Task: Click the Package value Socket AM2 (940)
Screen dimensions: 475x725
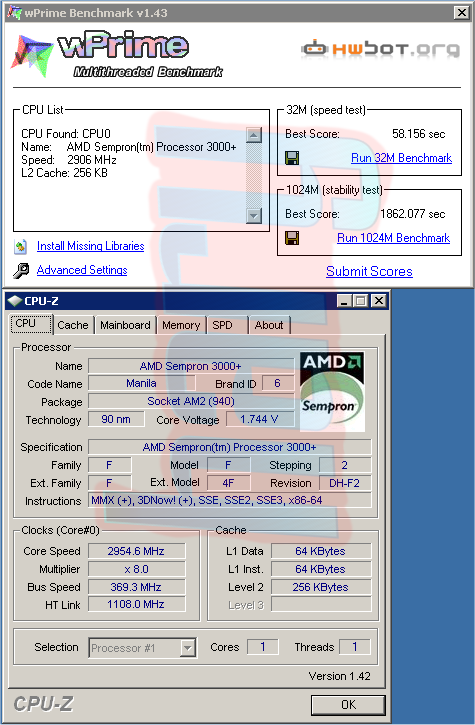Action: coord(191,401)
